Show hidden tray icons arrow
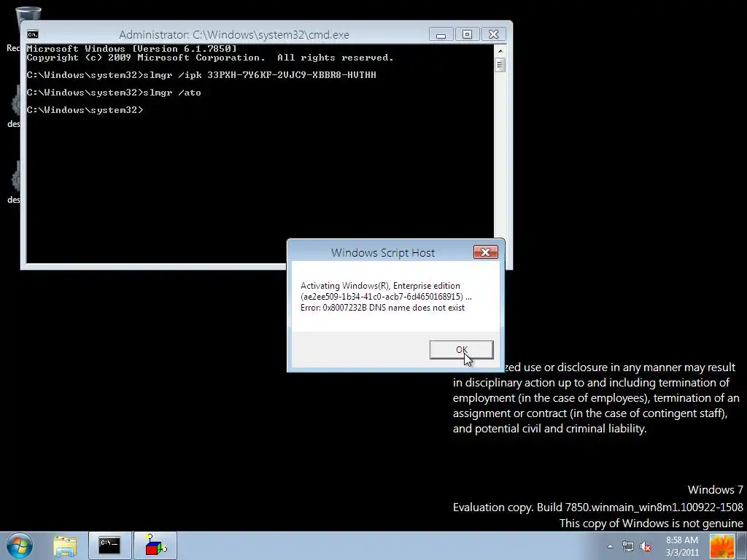 click(x=610, y=546)
